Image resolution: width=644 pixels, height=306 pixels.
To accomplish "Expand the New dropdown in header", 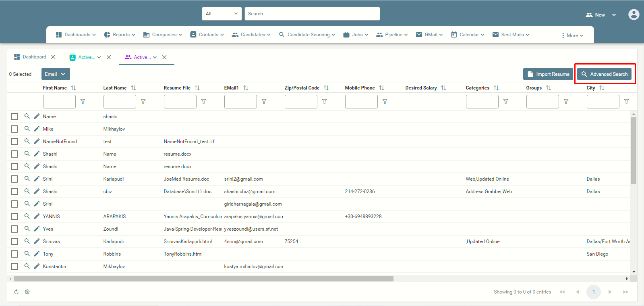I will point(601,15).
